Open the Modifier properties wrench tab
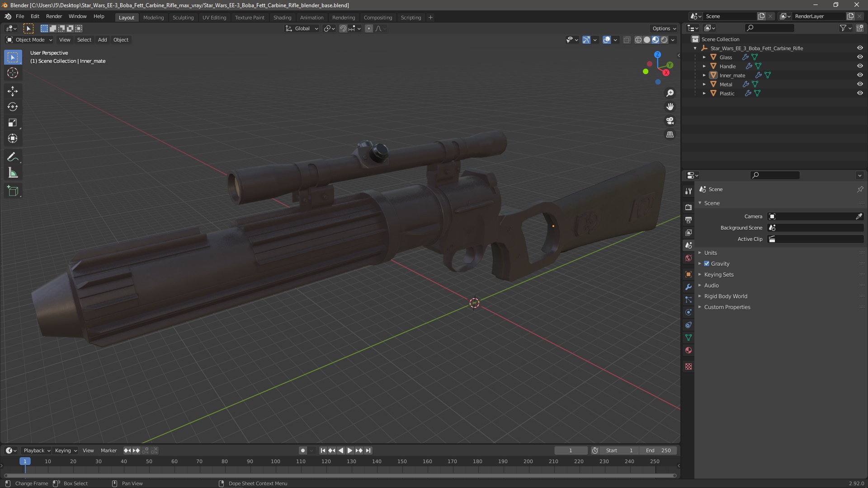 click(689, 287)
